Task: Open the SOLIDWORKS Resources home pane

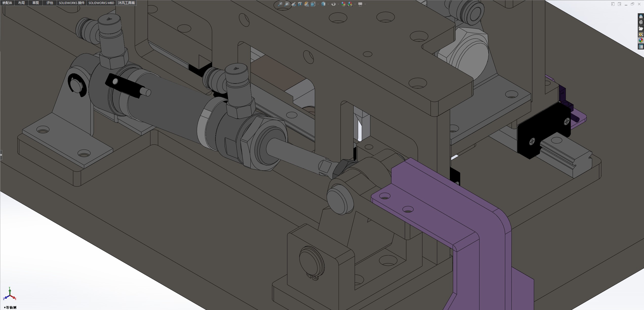Action: coord(641,16)
